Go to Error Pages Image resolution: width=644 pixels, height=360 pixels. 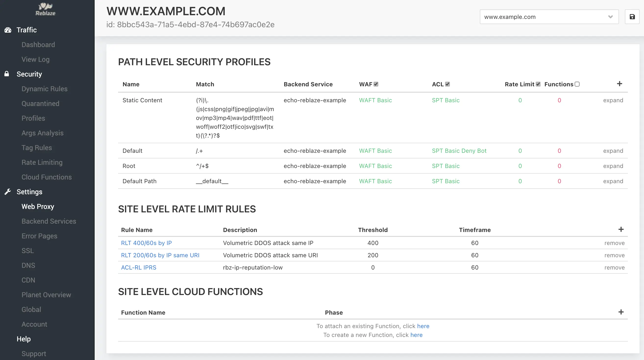[x=39, y=236]
